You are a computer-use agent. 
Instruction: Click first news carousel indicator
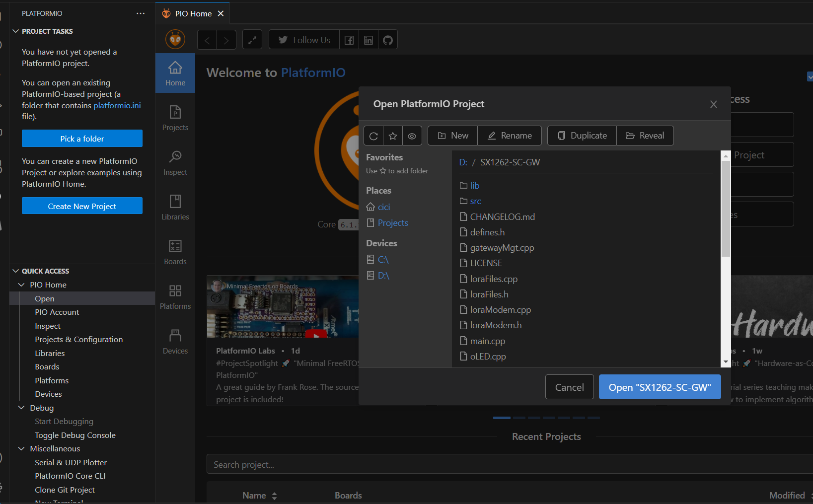(x=502, y=418)
